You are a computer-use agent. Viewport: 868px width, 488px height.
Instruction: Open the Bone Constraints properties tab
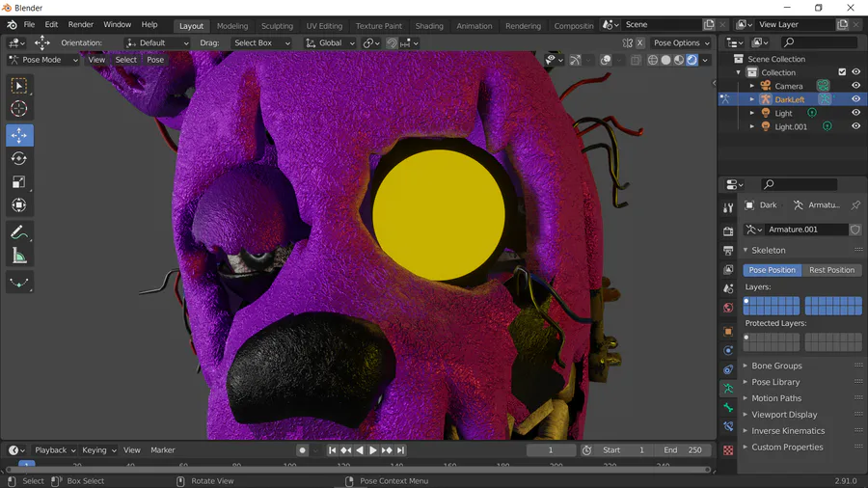[x=728, y=426]
